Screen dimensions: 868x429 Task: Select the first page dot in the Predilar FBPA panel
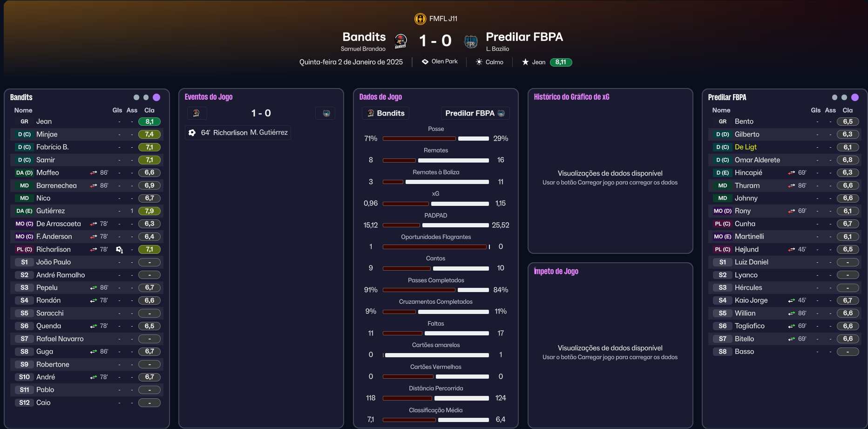tap(834, 97)
